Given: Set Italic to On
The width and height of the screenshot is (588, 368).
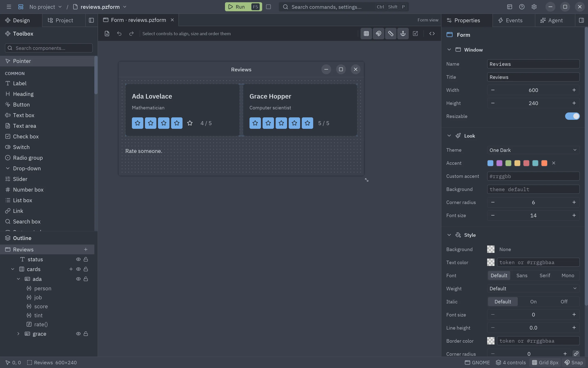Looking at the screenshot, I should 533,302.
